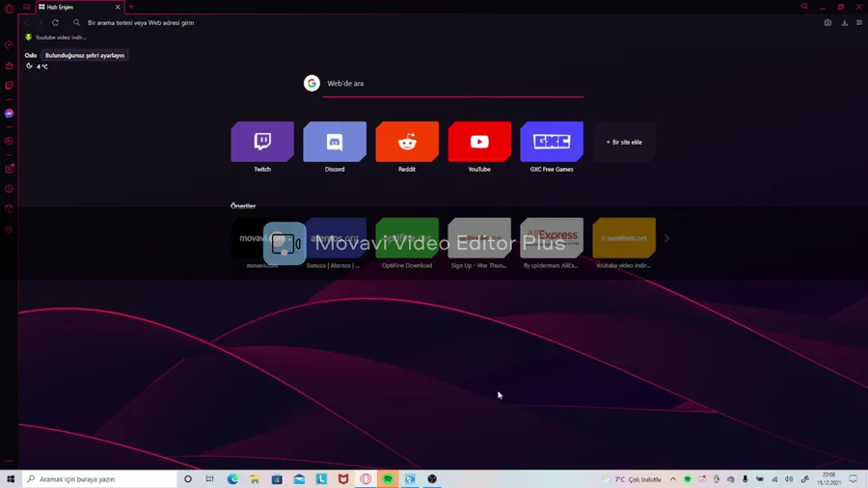Open Facebook Messenger in the sidebar

point(9,114)
